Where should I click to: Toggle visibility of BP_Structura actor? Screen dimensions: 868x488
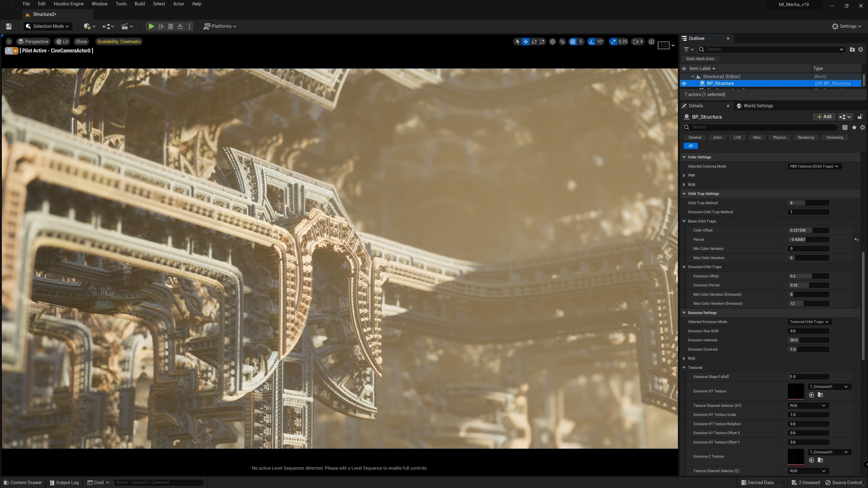pyautogui.click(x=684, y=84)
